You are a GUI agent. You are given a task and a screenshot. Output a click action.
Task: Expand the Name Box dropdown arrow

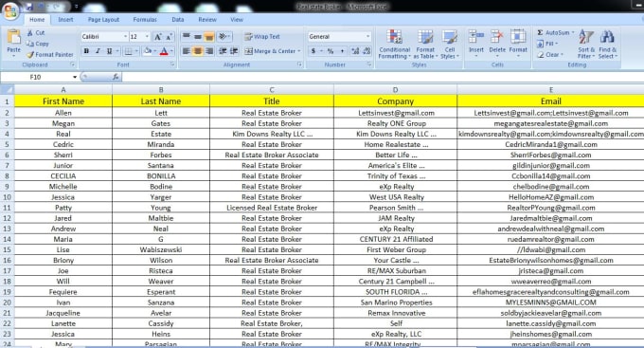point(75,77)
